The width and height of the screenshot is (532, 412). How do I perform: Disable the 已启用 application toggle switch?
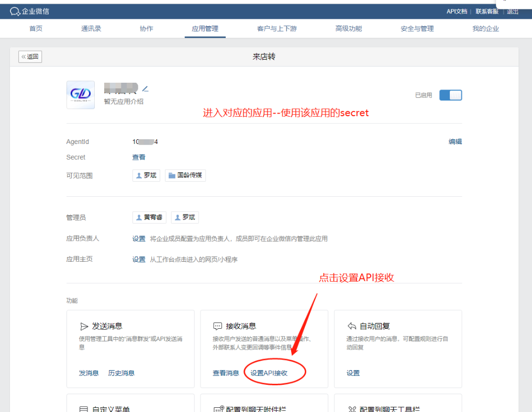pyautogui.click(x=450, y=95)
